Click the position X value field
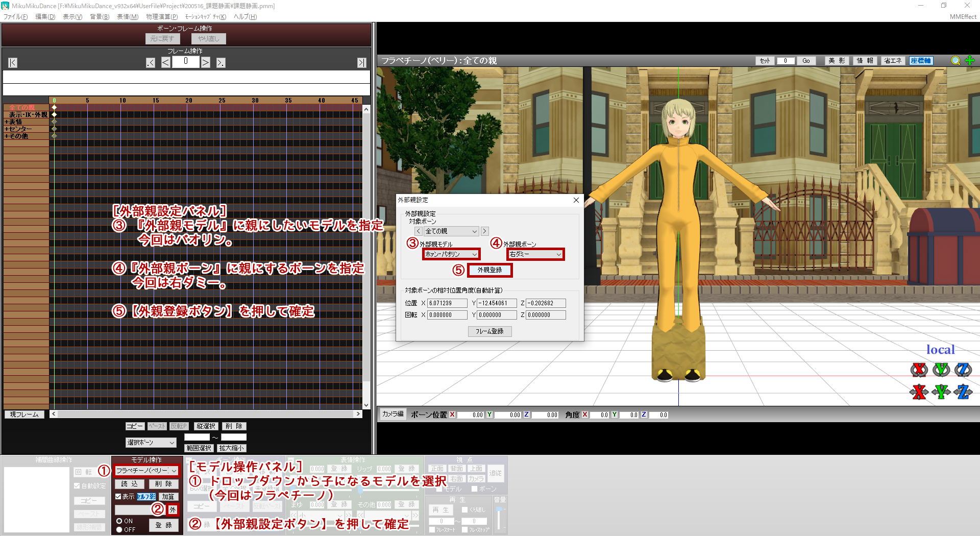 click(447, 303)
